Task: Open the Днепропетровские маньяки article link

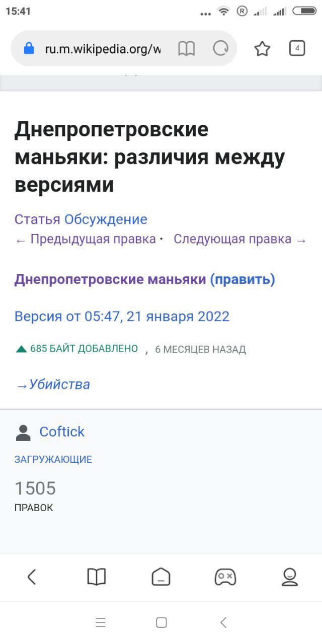Action: [x=110, y=279]
